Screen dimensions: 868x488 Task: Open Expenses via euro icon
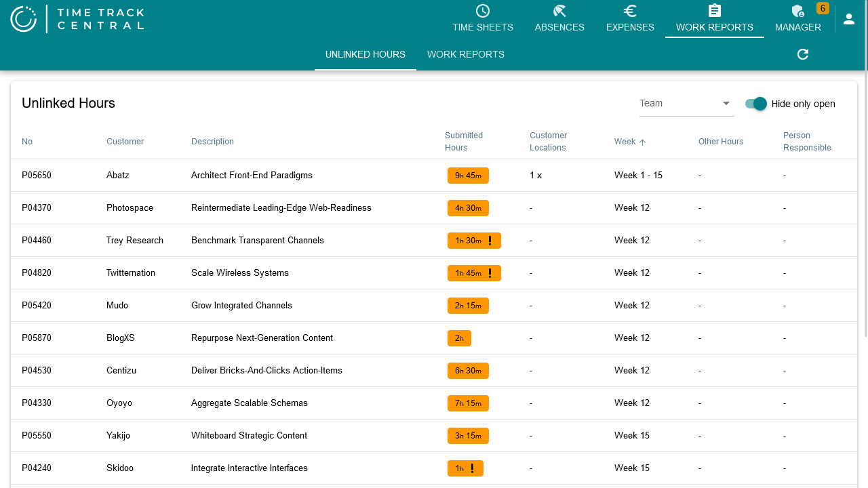pos(630,12)
